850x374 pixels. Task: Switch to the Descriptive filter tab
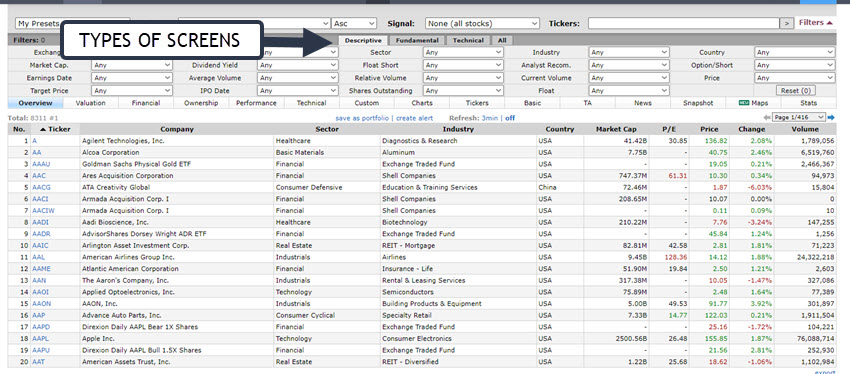point(363,41)
